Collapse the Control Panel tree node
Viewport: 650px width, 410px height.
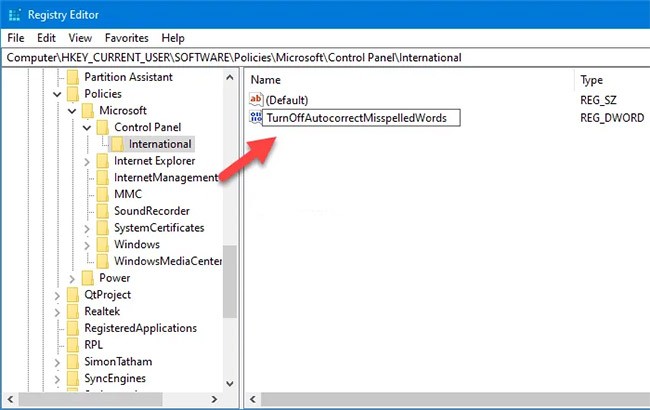[87, 127]
